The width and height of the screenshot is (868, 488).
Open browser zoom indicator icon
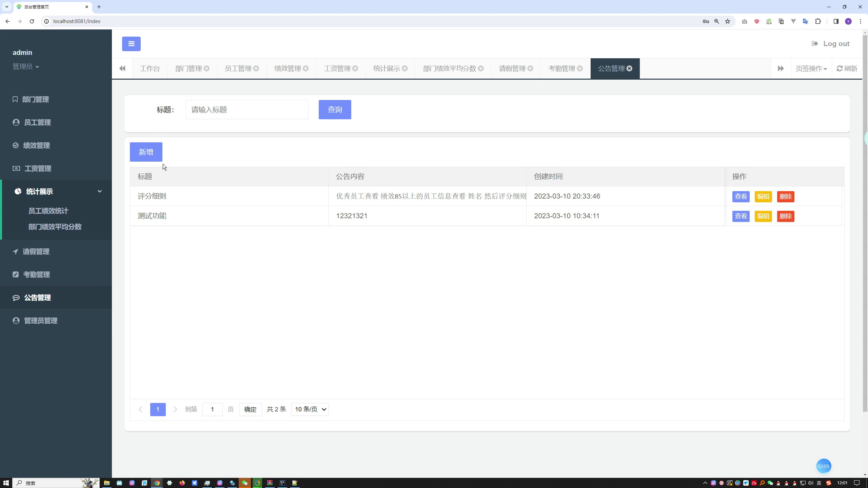716,21
